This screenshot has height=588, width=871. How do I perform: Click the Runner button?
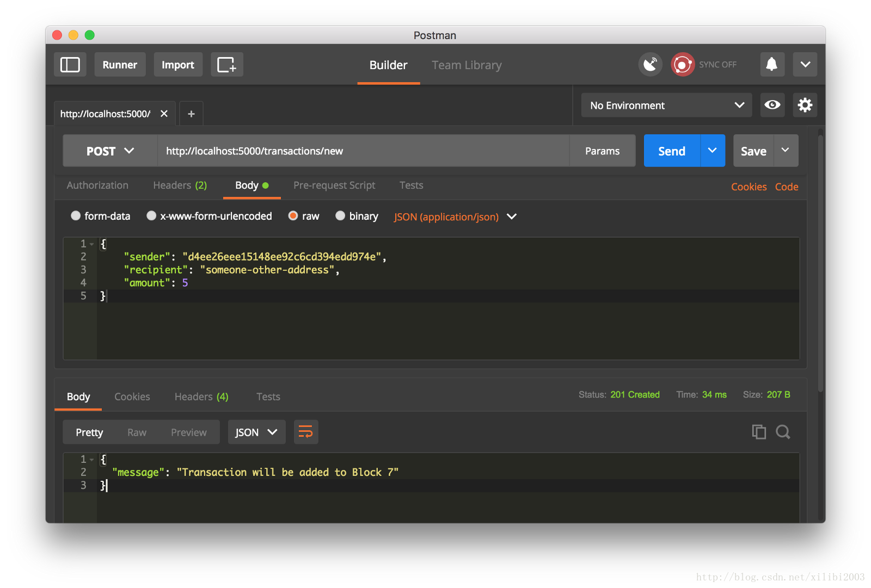(x=120, y=65)
